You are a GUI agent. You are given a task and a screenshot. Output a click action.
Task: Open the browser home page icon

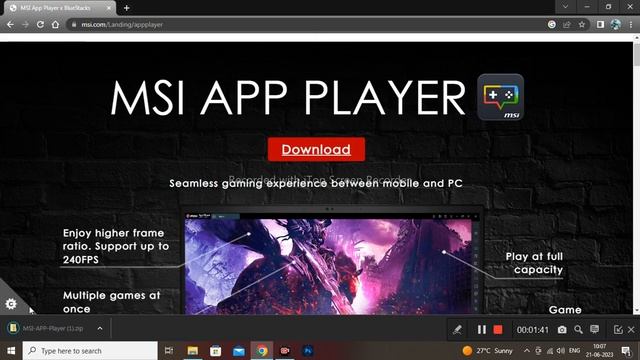pyautogui.click(x=56, y=24)
